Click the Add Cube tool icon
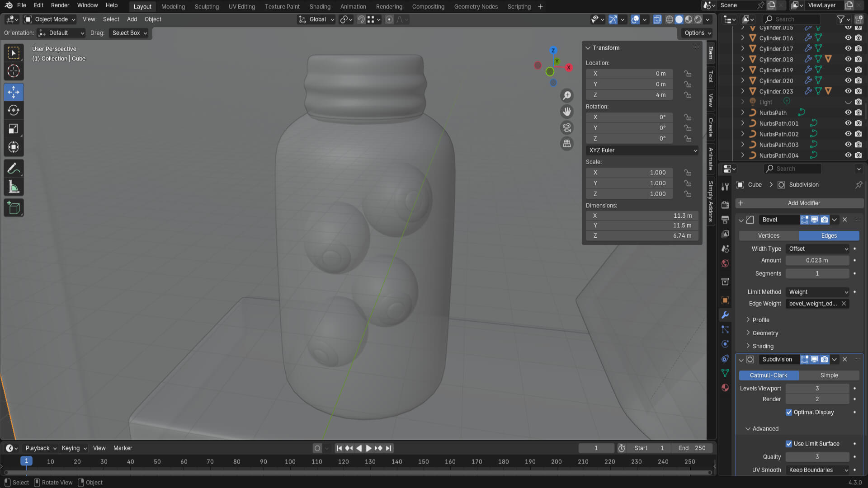868x488 pixels. pos(14,208)
